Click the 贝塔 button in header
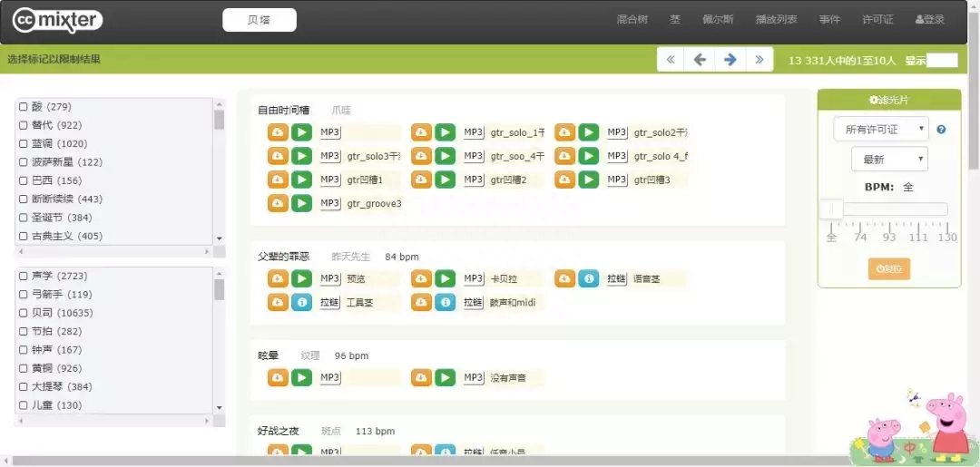The height and width of the screenshot is (467, 980). pos(260,20)
